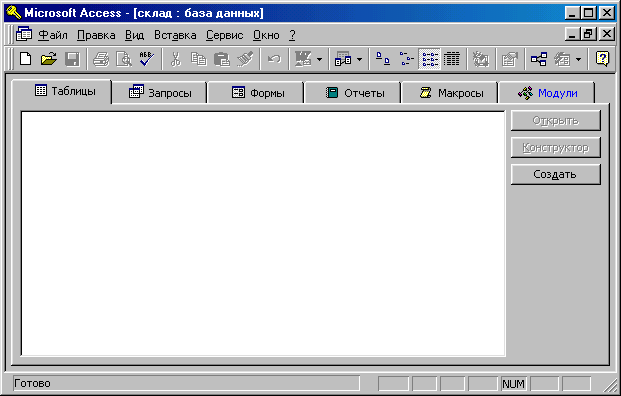Open the Вид menu
Viewport: 621px width, 396px height.
point(135,35)
